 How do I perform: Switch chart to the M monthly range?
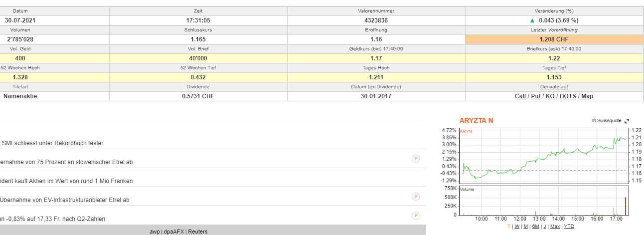(x=525, y=227)
